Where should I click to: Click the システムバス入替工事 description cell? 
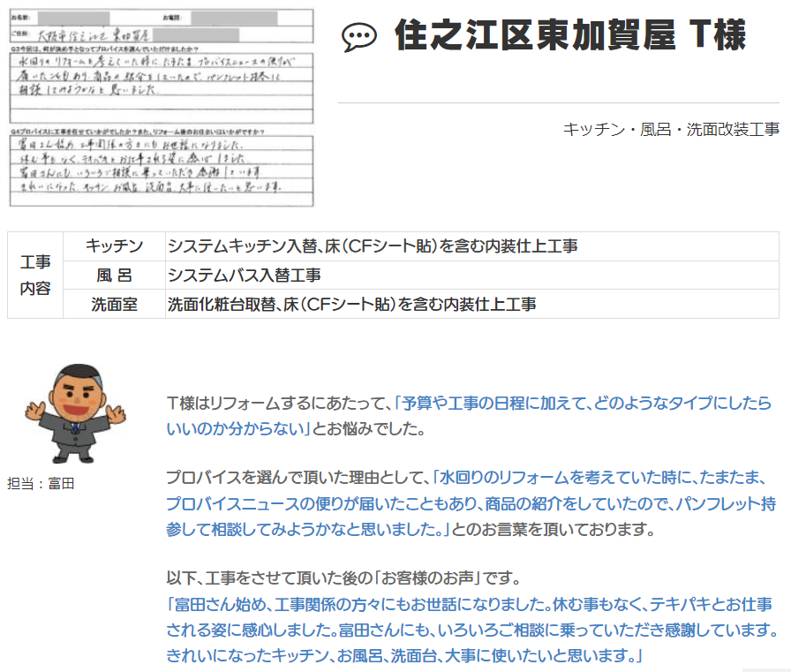(244, 276)
